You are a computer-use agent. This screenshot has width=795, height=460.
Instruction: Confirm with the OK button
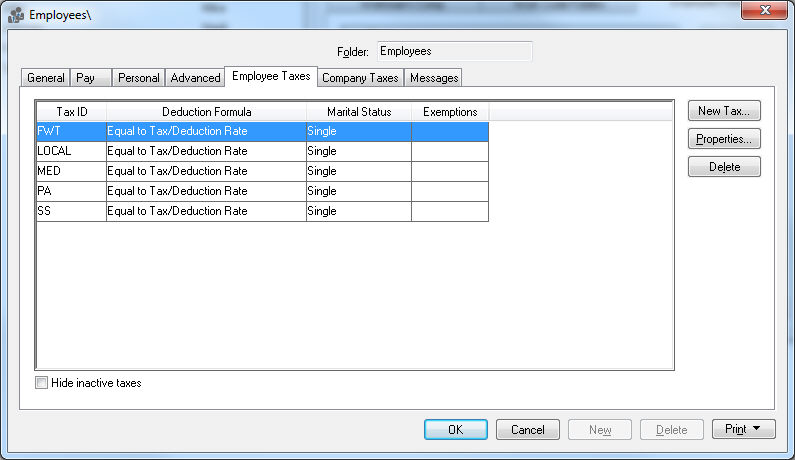click(455, 430)
